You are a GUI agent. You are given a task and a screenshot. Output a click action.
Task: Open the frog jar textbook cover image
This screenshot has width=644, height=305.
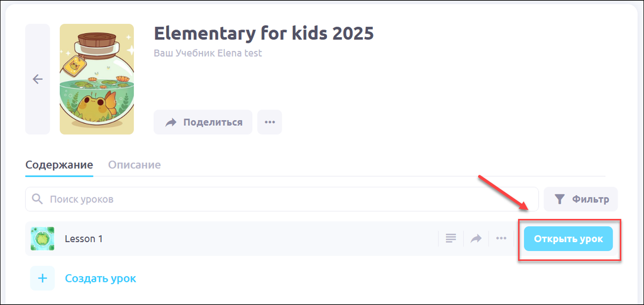pyautogui.click(x=96, y=79)
